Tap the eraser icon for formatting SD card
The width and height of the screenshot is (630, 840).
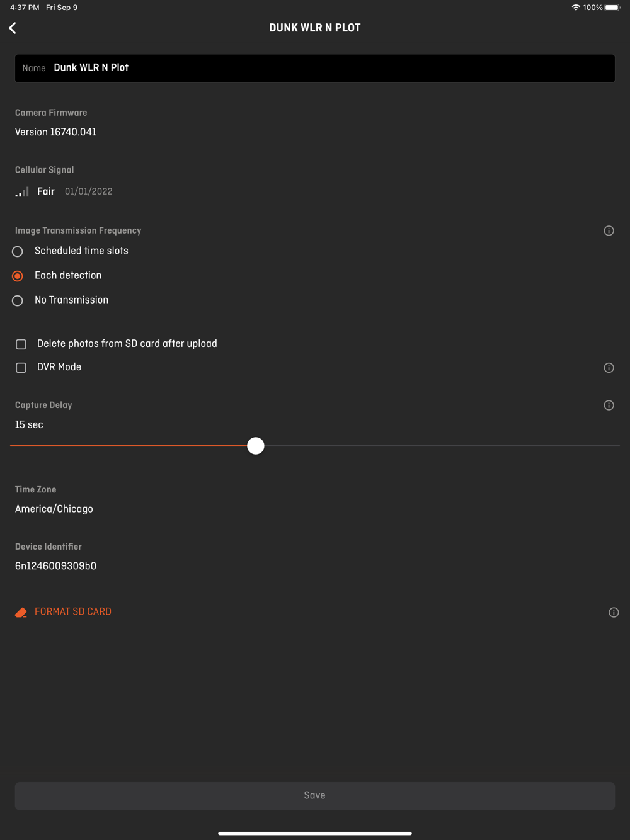coord(21,612)
